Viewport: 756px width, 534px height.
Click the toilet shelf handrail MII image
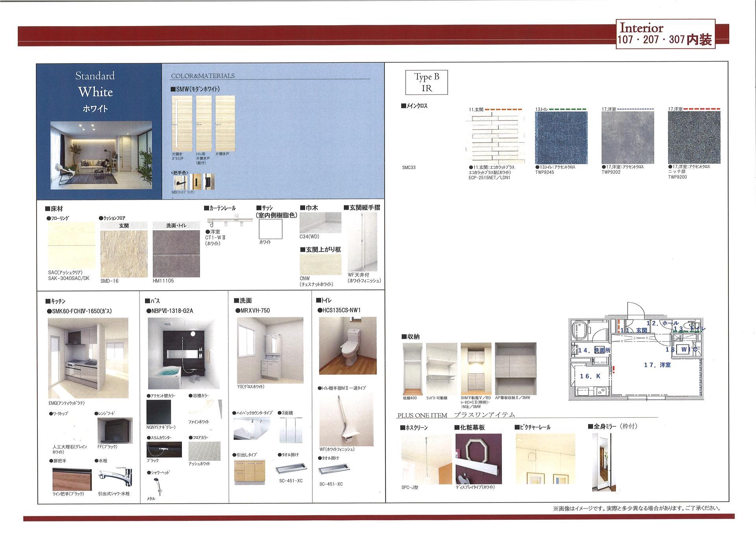coord(346,418)
